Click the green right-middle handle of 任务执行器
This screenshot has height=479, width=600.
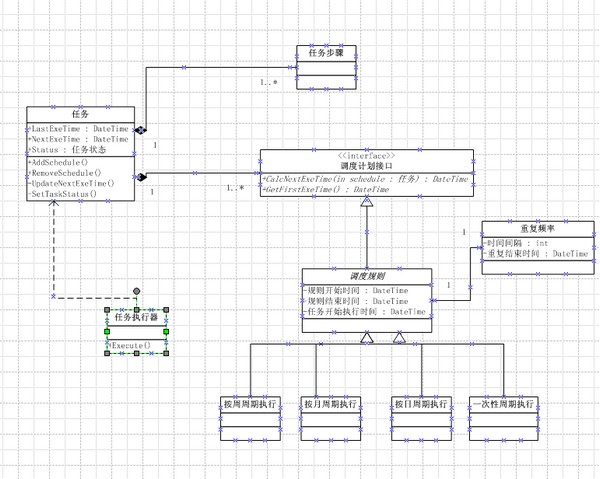coord(166,331)
